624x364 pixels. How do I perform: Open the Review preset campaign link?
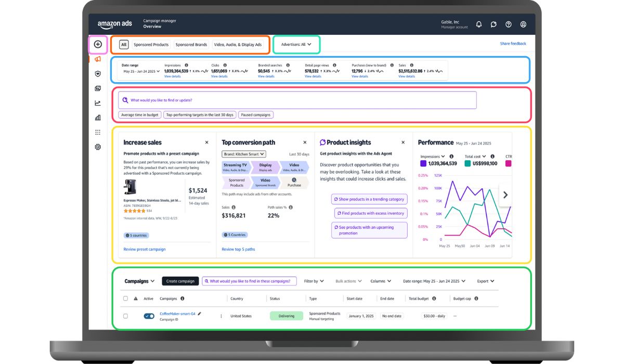point(145,249)
